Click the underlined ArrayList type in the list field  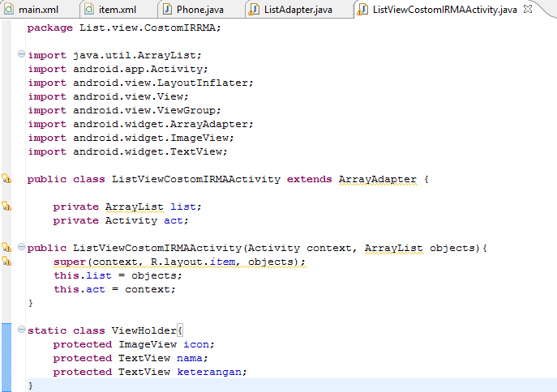pos(135,207)
